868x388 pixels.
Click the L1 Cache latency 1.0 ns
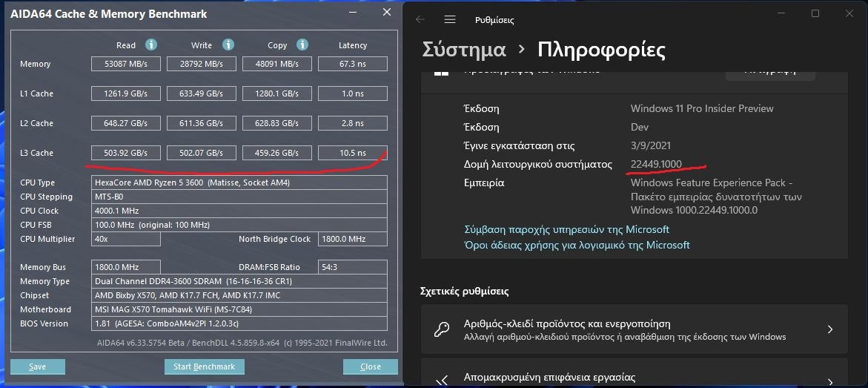coord(353,93)
